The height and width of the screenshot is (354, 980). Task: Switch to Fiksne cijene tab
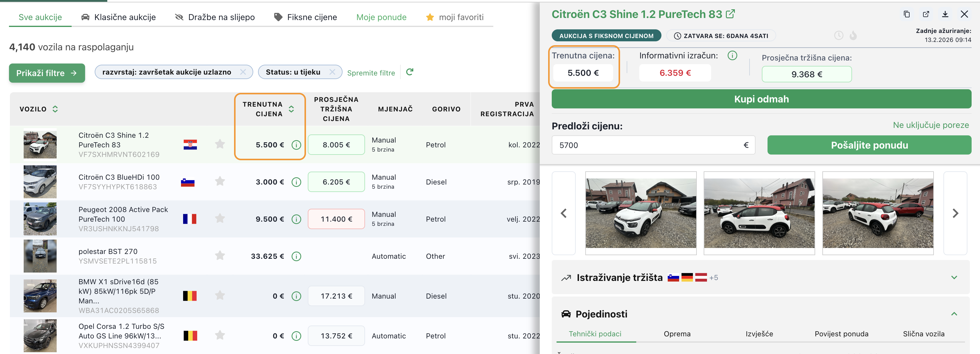[305, 17]
